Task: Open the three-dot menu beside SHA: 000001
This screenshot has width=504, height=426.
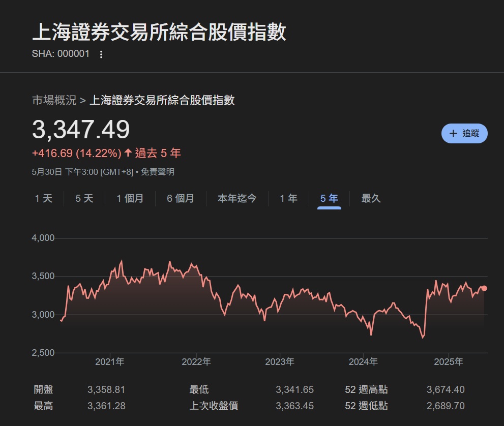Action: (101, 54)
